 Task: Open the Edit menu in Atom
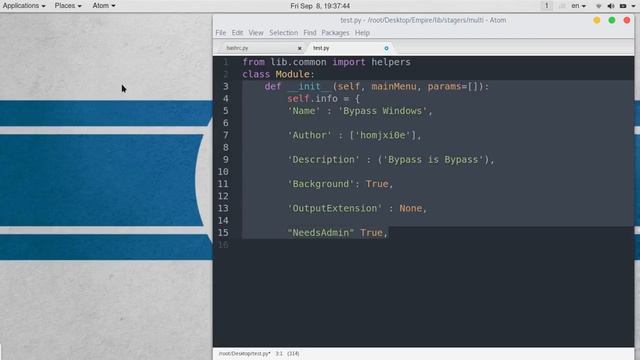click(237, 33)
